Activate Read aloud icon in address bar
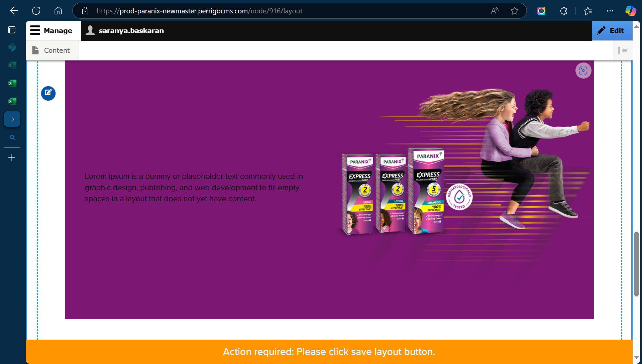Viewport: 642px width, 364px height. point(495,11)
